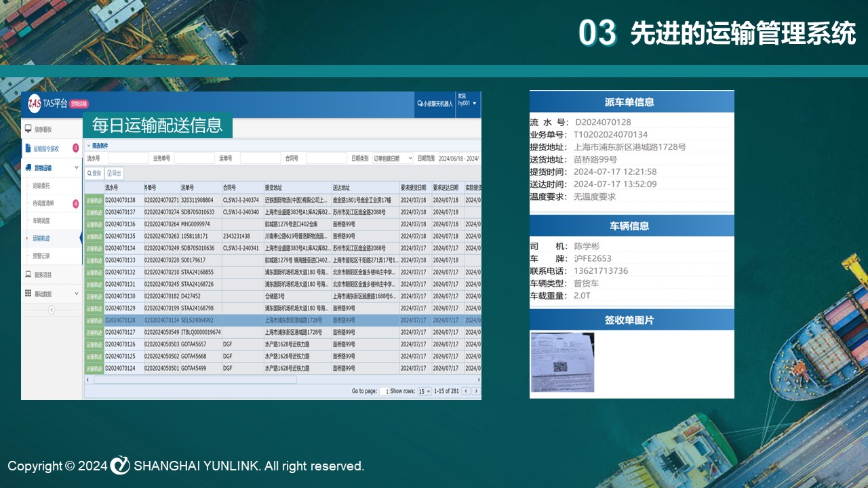Collapse the sidebar with the round arrow
Image resolution: width=868 pixels, height=488 pixels.
[x=51, y=310]
